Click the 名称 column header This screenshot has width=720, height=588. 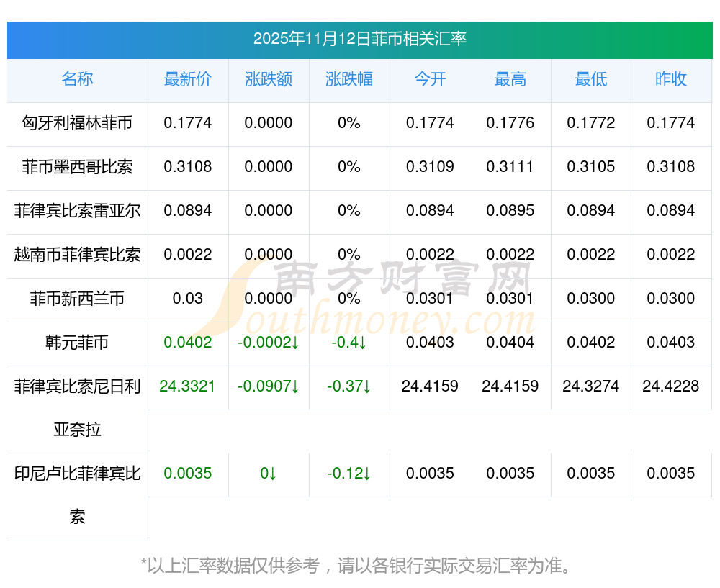[x=77, y=80]
